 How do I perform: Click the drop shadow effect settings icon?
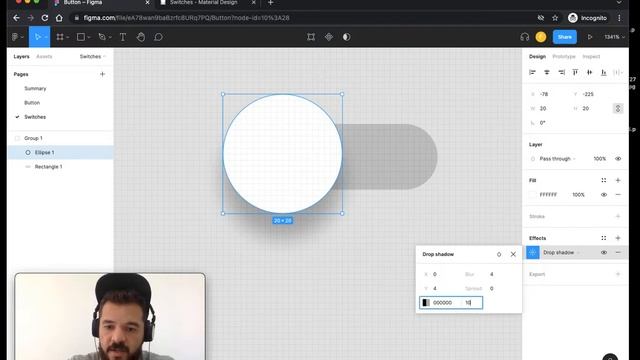[x=533, y=253]
